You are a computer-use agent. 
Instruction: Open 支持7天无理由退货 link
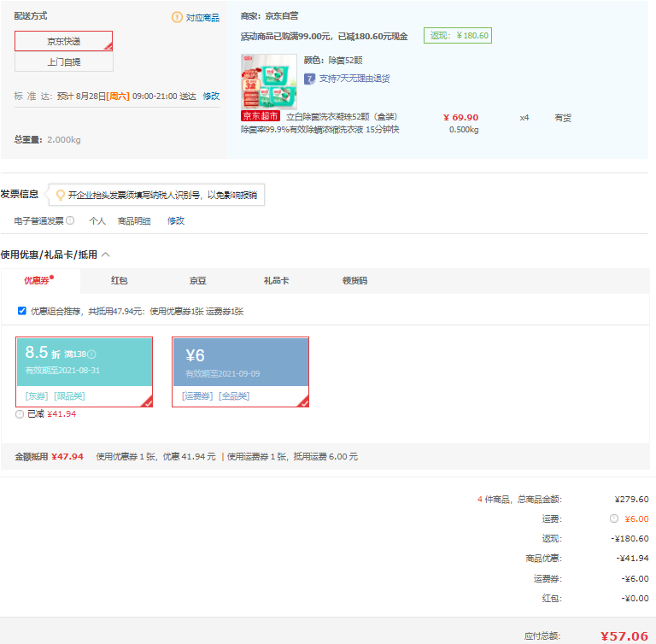[354, 79]
